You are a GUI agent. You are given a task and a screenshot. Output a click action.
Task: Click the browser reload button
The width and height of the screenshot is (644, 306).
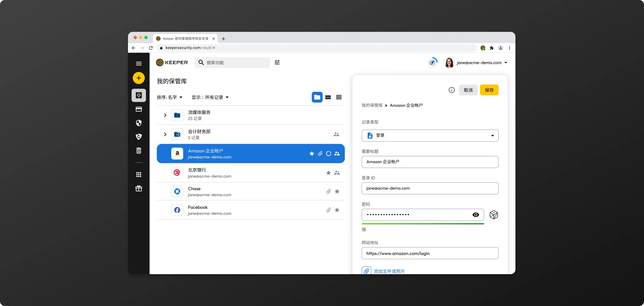tap(151, 48)
